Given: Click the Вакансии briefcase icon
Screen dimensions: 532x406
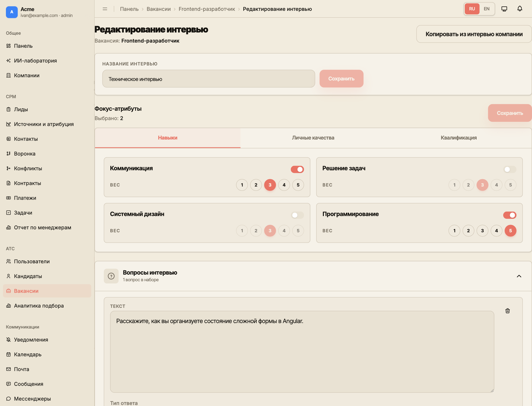Looking at the screenshot, I should 9,291.
